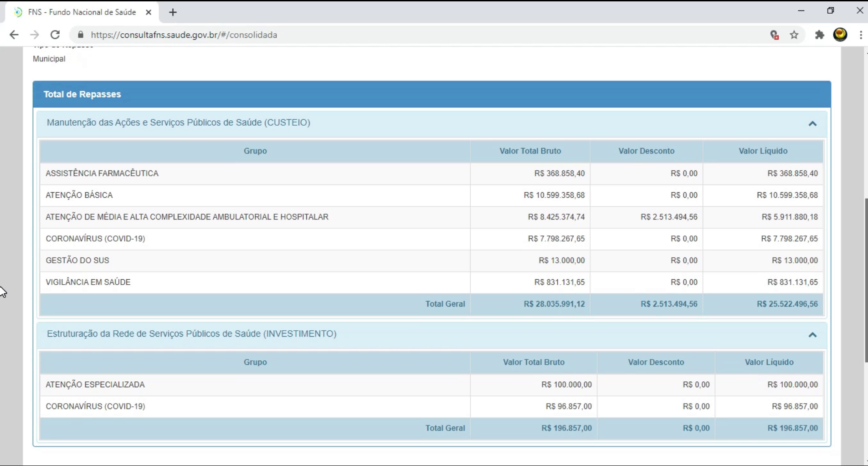
Task: Open a new browser tab
Action: 173,12
